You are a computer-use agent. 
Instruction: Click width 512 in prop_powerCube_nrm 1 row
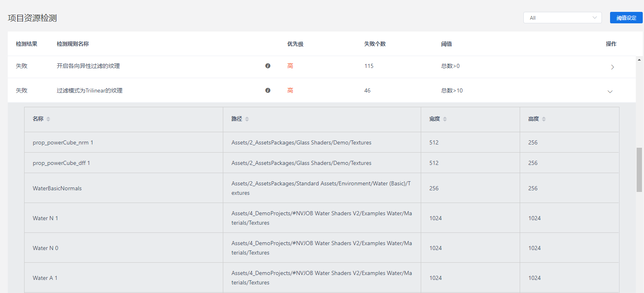point(434,142)
